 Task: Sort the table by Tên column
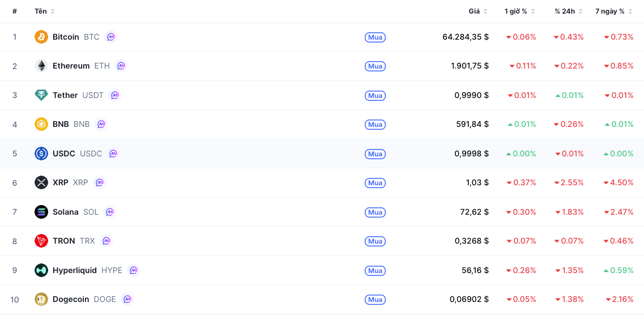[44, 11]
